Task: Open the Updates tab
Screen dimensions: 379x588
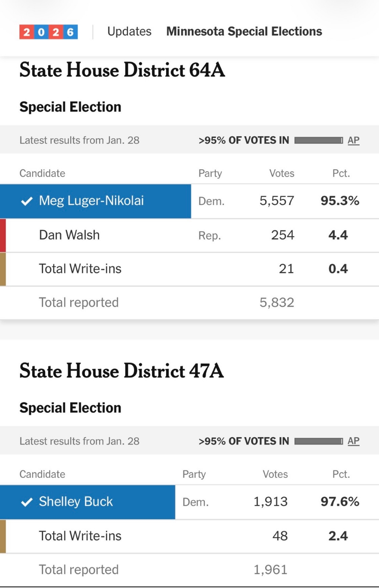Action: tap(129, 32)
